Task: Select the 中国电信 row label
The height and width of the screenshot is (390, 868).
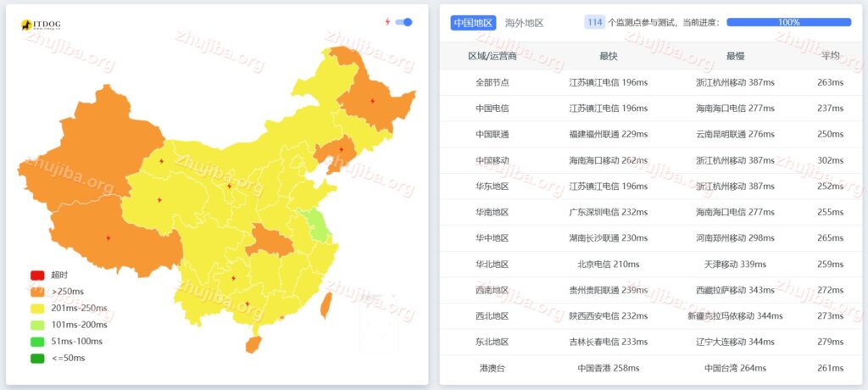Action: coord(492,108)
